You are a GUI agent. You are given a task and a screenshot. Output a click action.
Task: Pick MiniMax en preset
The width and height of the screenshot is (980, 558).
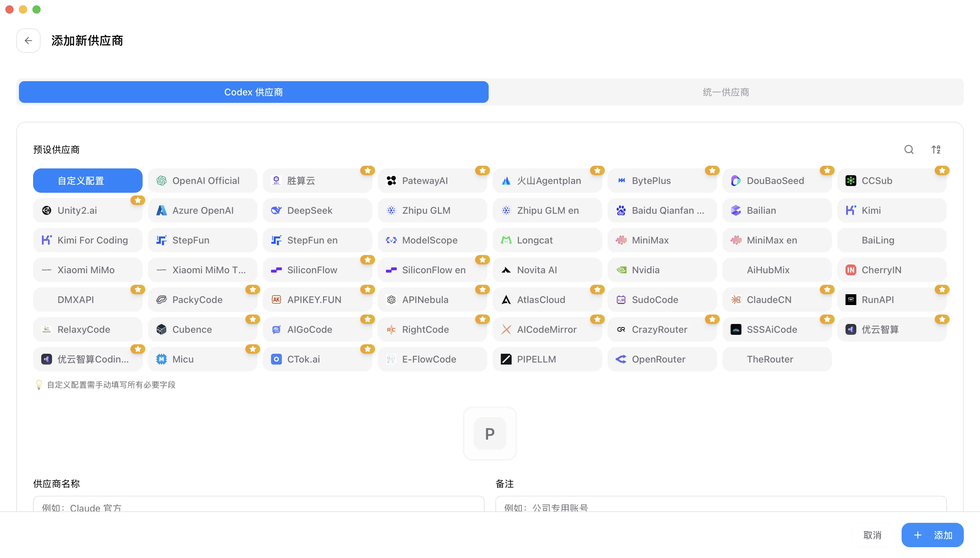777,240
